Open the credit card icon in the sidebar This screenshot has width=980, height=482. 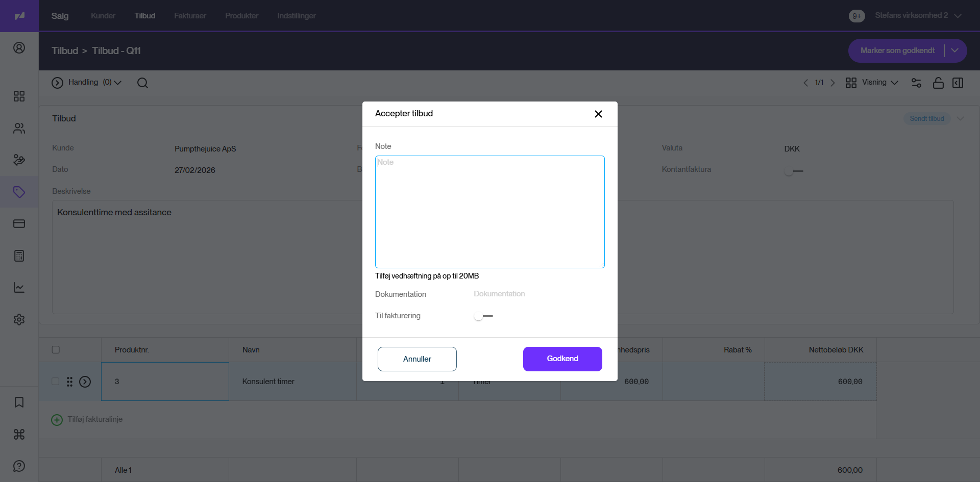(19, 224)
